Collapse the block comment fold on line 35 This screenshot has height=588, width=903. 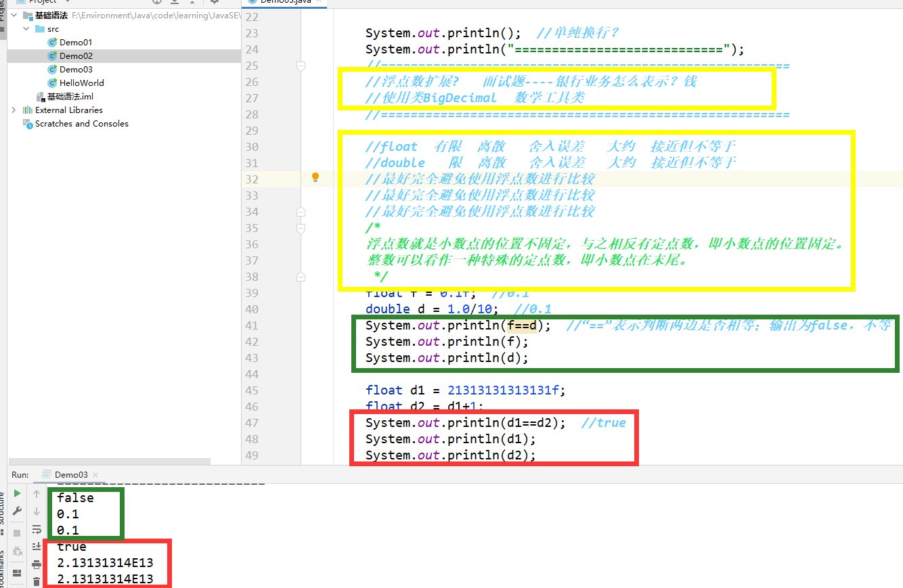pos(301,228)
